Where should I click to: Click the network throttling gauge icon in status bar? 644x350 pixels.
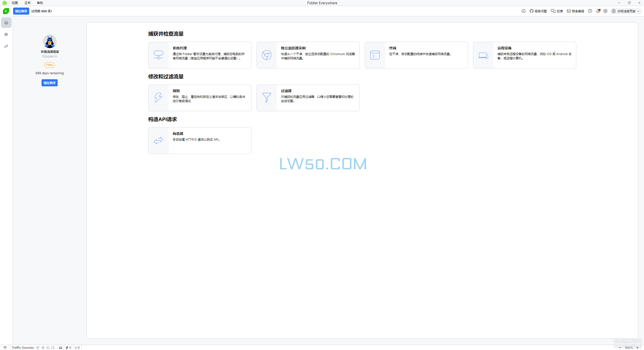[x=61, y=347]
